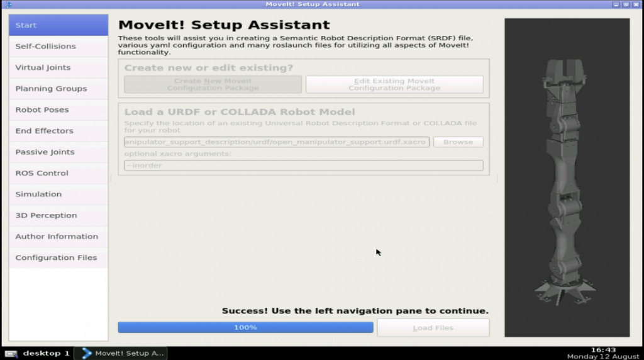The height and width of the screenshot is (360, 644).
Task: Click Edit Existing MoveIt Configuration Package
Action: (394, 84)
